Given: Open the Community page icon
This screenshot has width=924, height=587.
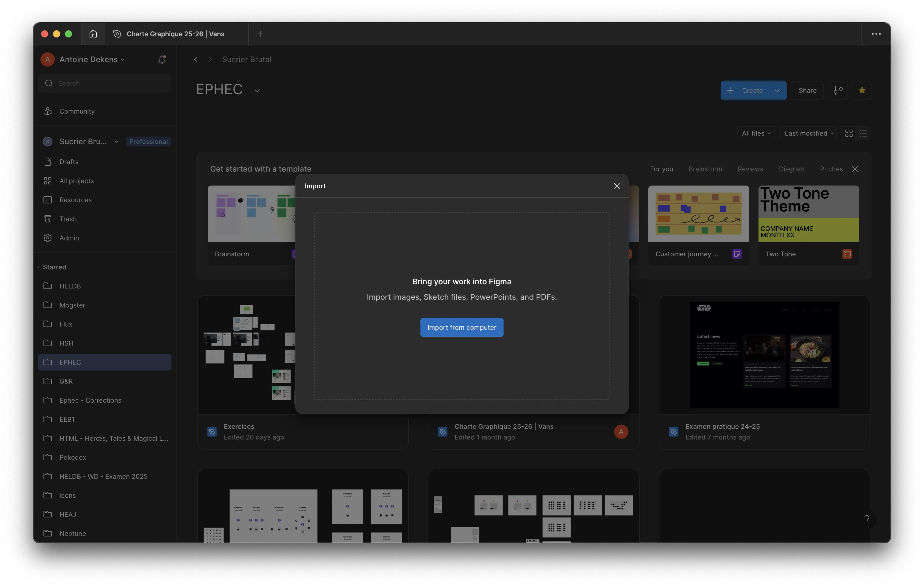Looking at the screenshot, I should click(x=48, y=111).
